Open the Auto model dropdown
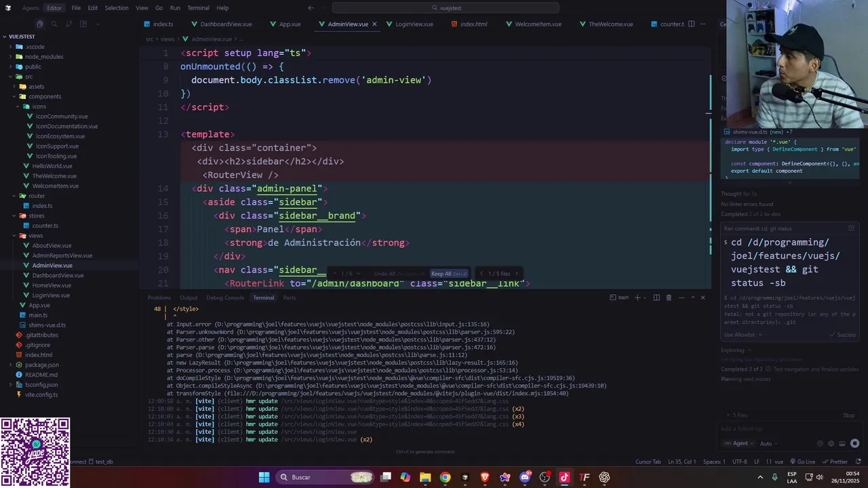The width and height of the screenshot is (868, 488). (768, 443)
